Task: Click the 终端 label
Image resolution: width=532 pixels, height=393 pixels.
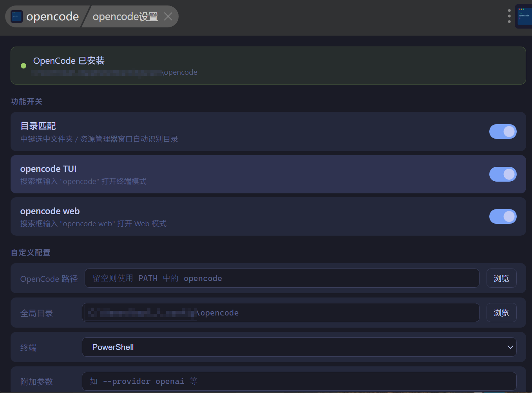Action: [29, 348]
